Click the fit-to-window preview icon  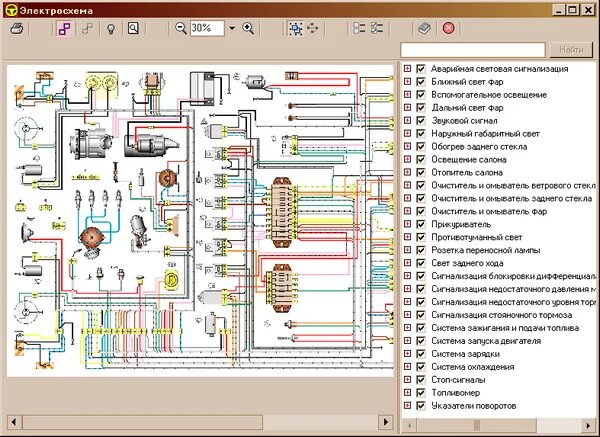click(133, 28)
